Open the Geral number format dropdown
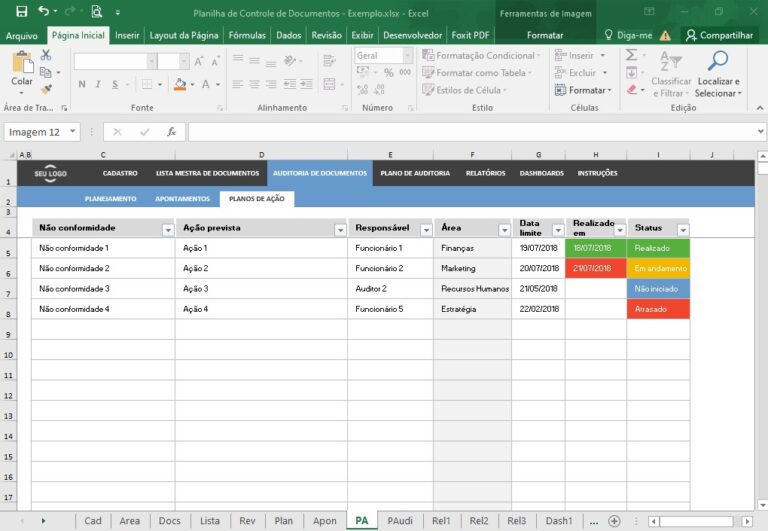 pos(407,55)
